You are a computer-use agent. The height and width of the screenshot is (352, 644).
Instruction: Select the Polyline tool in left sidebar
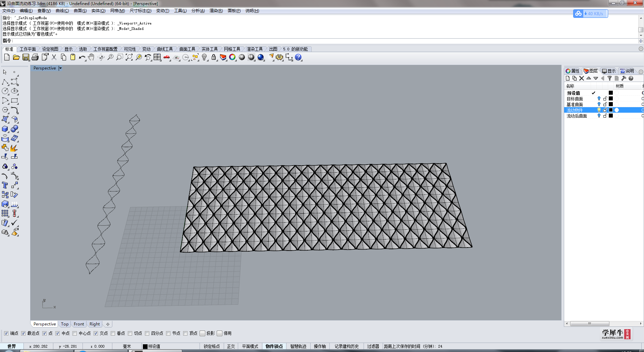[5, 82]
